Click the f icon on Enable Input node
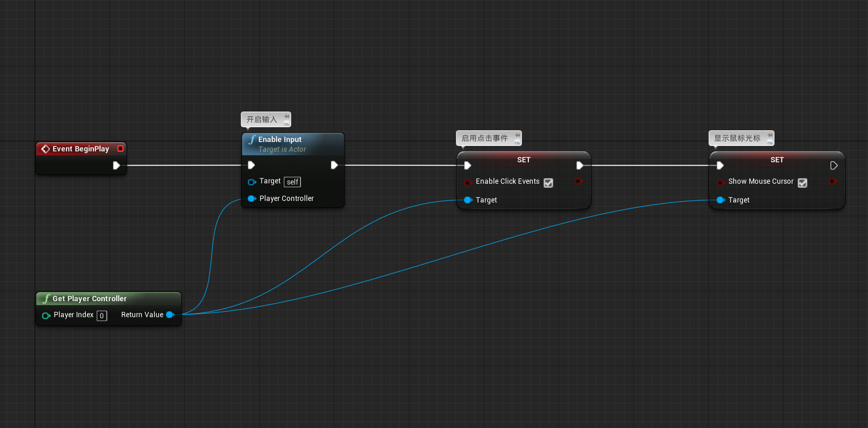Image resolution: width=868 pixels, height=428 pixels. (253, 139)
